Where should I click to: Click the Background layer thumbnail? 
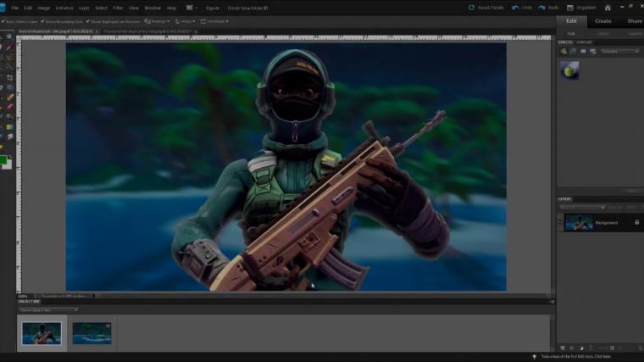click(578, 222)
